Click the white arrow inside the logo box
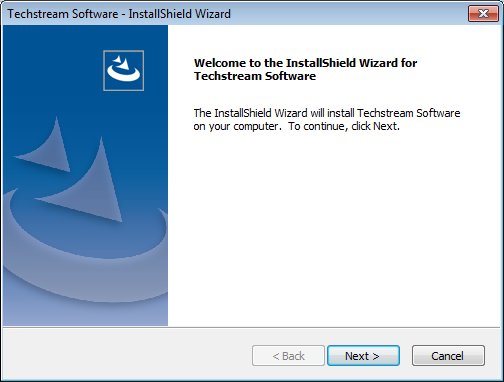504x382 pixels. 121,63
